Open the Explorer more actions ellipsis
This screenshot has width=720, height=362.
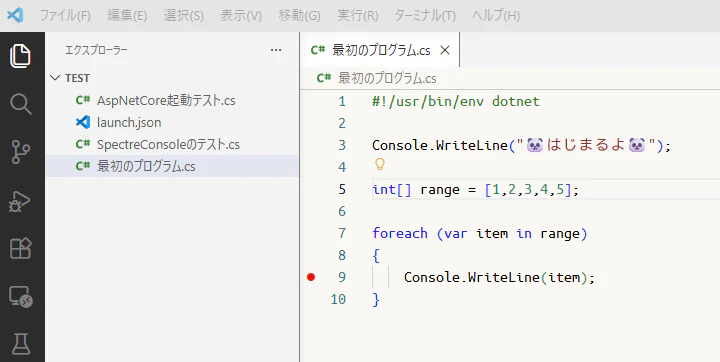(x=276, y=50)
